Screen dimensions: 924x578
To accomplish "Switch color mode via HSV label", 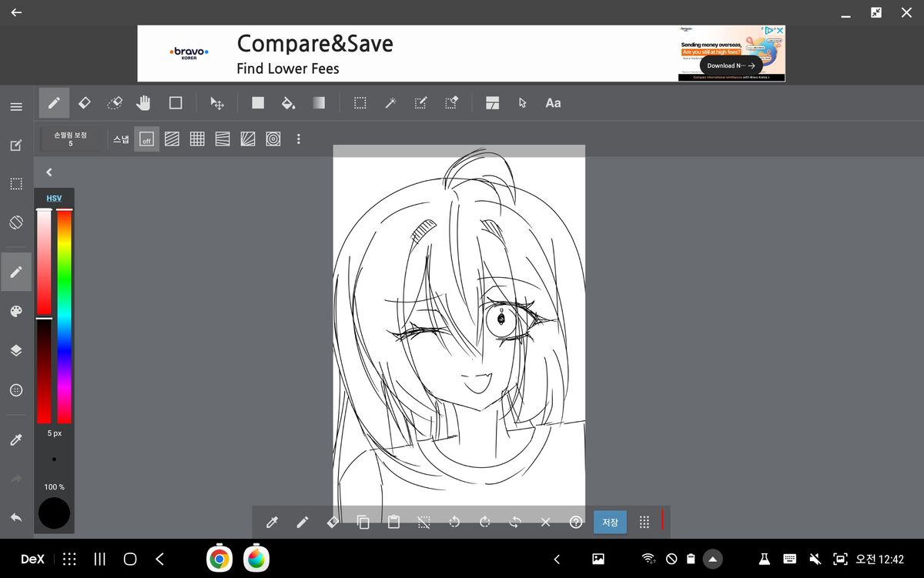I will [54, 199].
